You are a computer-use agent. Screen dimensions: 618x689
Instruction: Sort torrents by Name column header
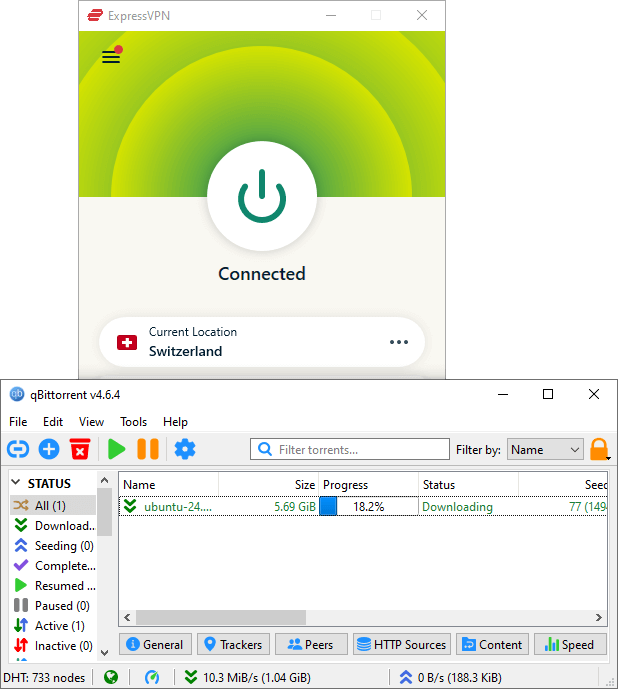click(x=169, y=485)
